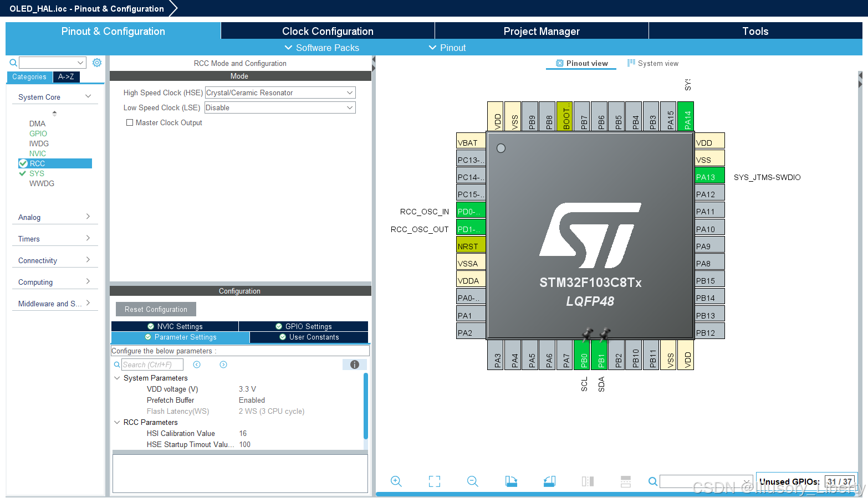Click Reset Configuration button

pyautogui.click(x=156, y=309)
